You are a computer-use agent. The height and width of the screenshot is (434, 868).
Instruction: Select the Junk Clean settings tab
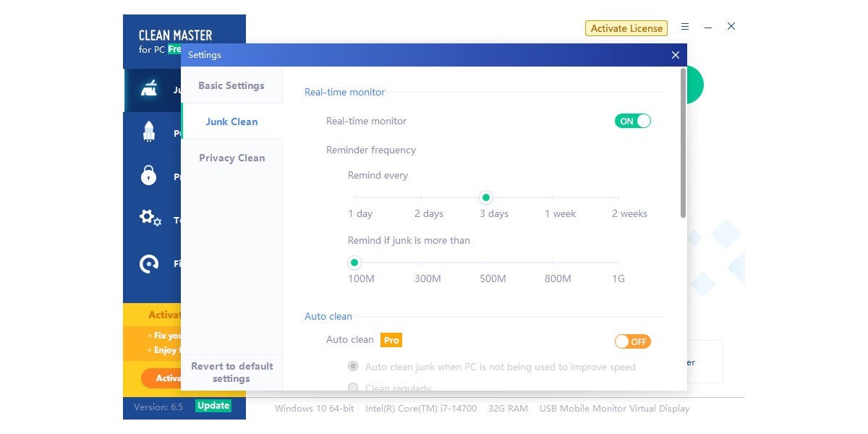pyautogui.click(x=231, y=122)
